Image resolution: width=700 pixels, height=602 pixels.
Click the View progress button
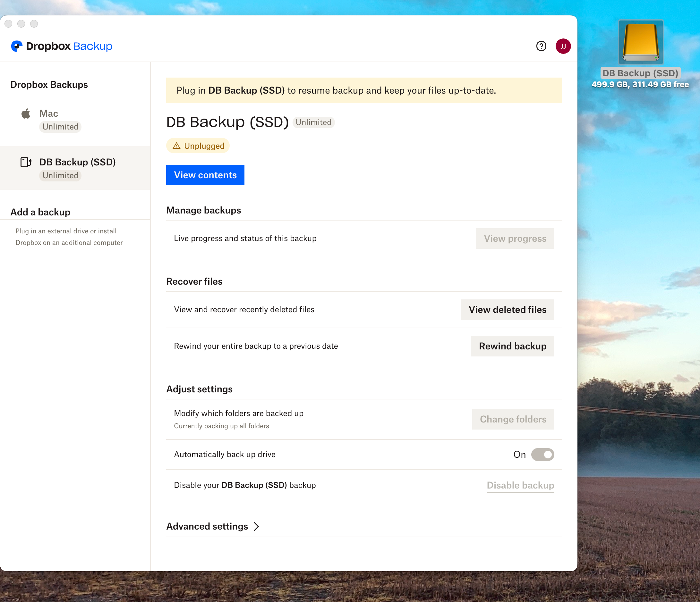(x=515, y=238)
